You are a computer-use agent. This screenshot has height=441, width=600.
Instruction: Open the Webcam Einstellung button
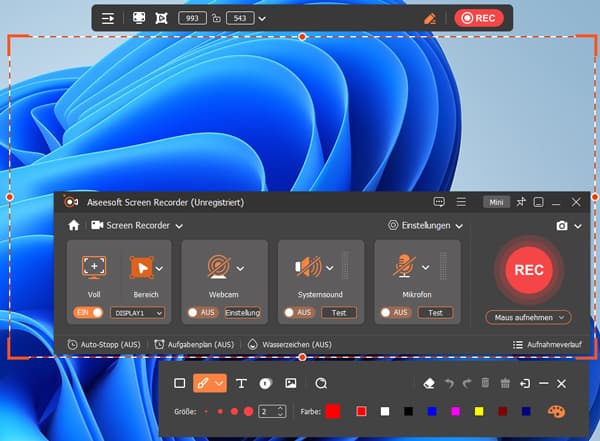point(243,313)
